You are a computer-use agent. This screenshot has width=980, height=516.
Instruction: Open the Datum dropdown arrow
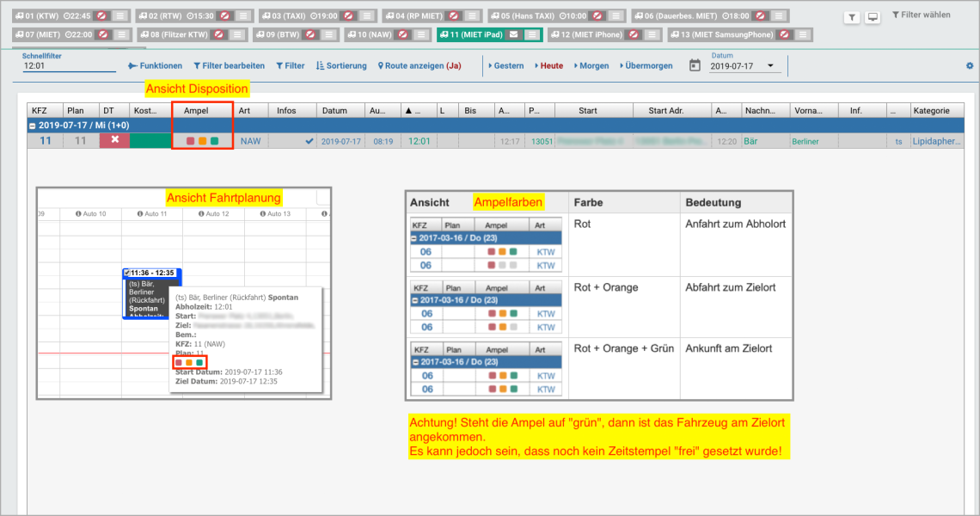pos(770,66)
